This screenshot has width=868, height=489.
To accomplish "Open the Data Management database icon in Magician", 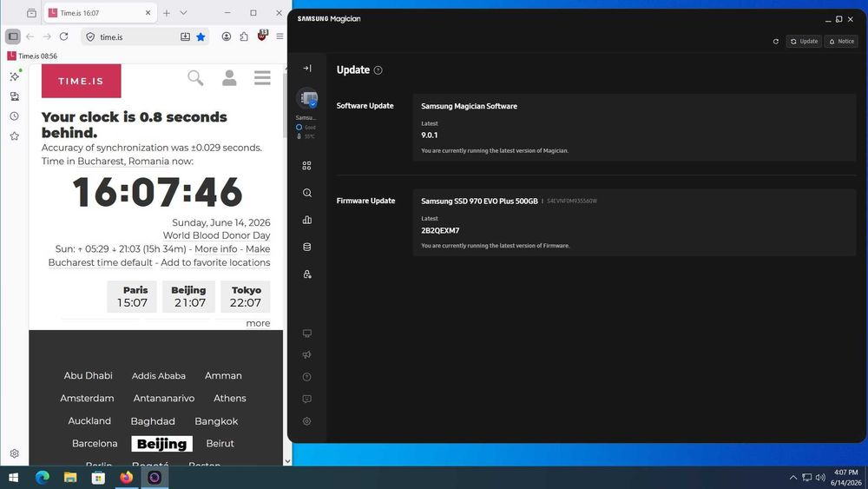I will pos(306,247).
